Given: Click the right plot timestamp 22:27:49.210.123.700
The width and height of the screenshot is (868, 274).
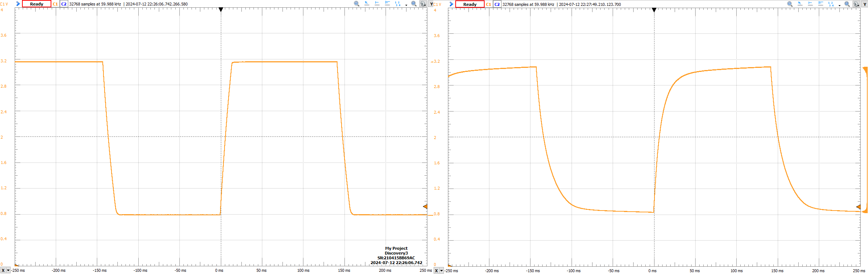Looking at the screenshot, I should click(590, 4).
